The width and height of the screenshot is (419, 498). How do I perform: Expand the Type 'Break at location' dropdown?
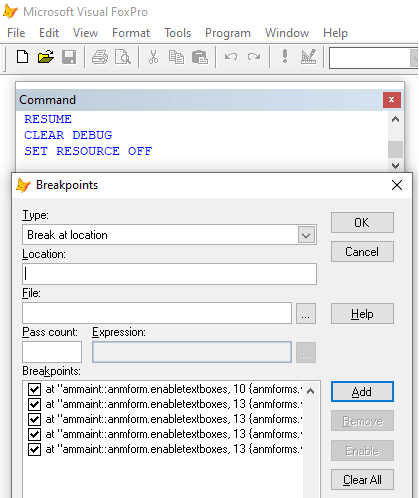(306, 235)
